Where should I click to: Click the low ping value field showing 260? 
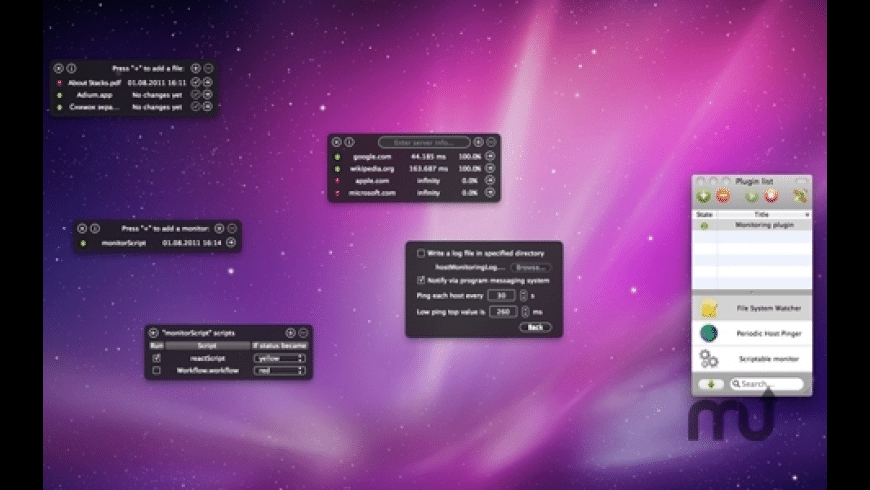pos(503,312)
